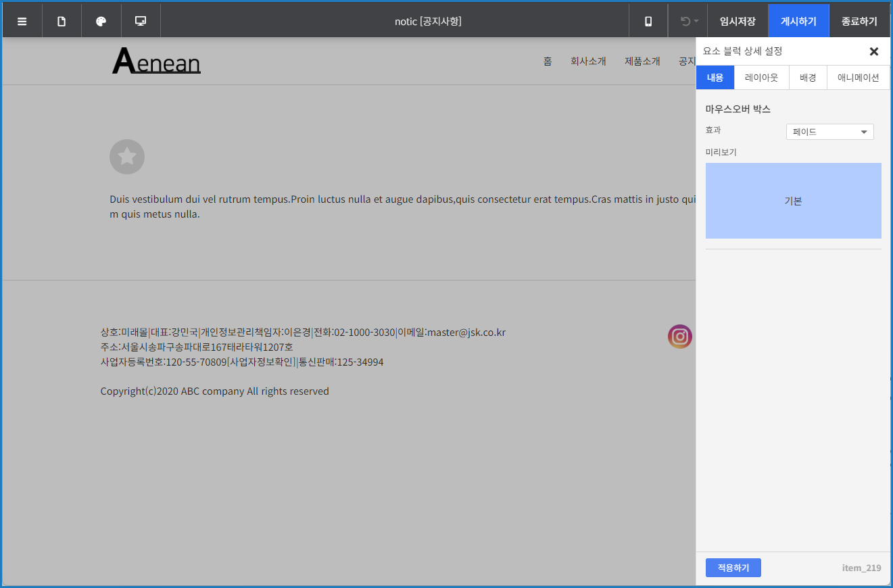Expand the undo history dropdown arrow

[696, 22]
